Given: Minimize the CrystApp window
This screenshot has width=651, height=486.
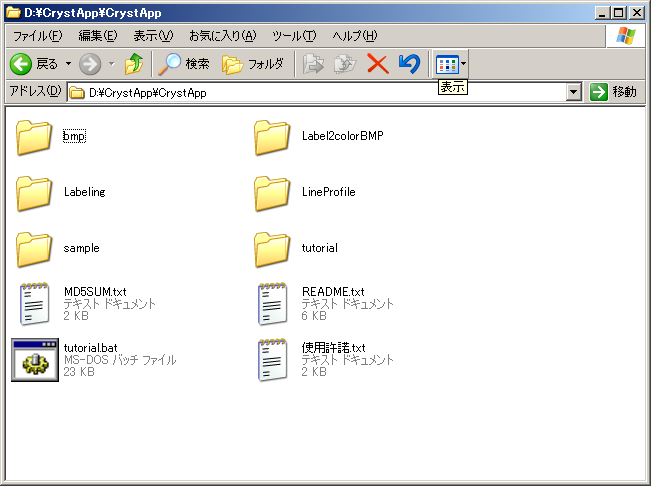Looking at the screenshot, I should coord(602,13).
